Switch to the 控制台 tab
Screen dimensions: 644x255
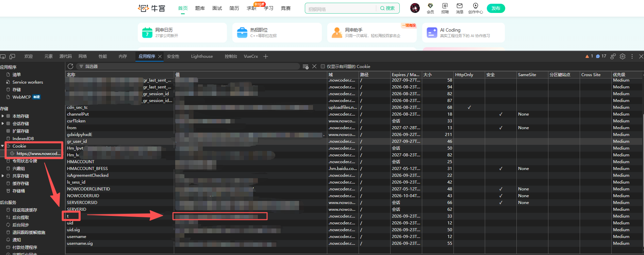[x=231, y=56]
